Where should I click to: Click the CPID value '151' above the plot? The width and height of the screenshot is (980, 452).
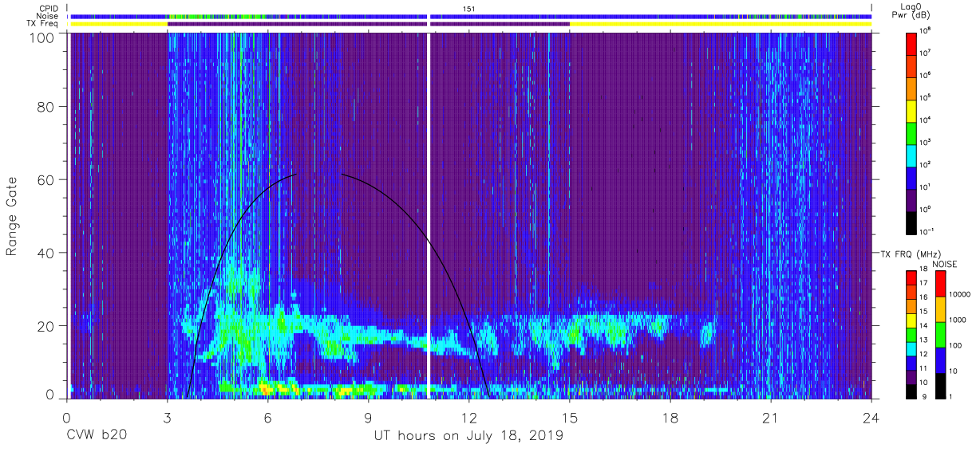[x=469, y=8]
